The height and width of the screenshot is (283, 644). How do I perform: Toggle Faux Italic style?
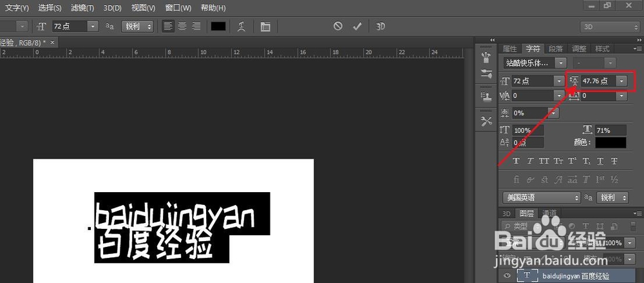[530, 161]
